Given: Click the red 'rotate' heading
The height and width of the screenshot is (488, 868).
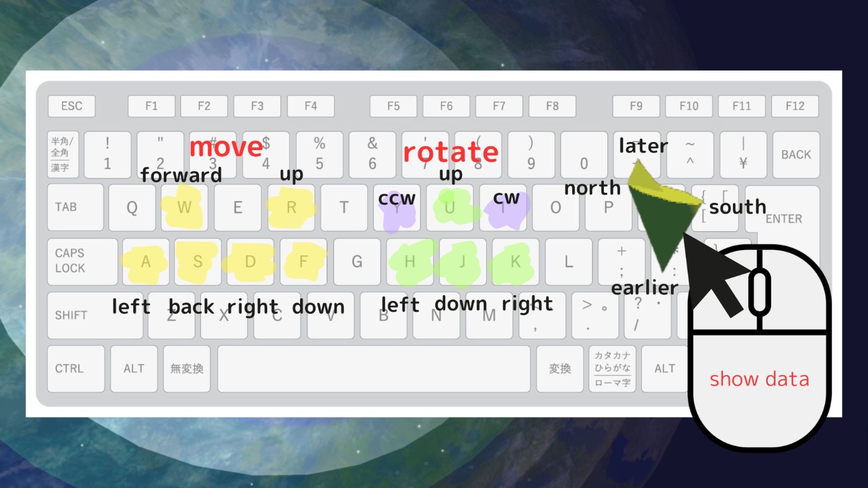Looking at the screenshot, I should point(451,152).
